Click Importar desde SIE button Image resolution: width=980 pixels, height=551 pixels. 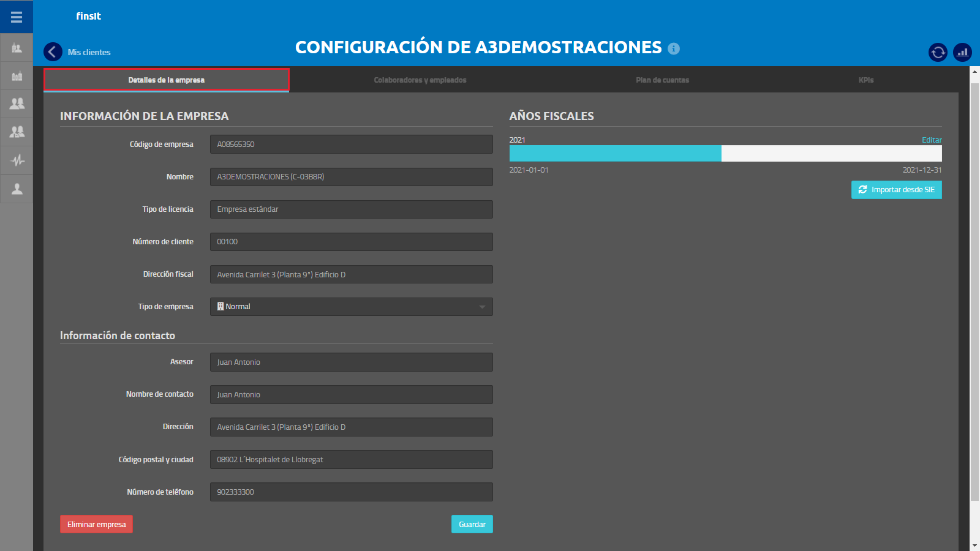pyautogui.click(x=897, y=190)
